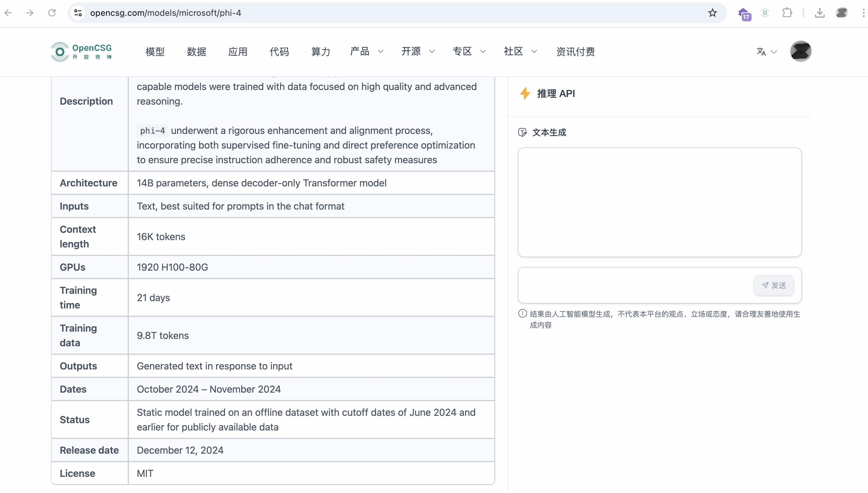Open the site information icon in address bar
This screenshot has height=493, width=868.
[x=78, y=13]
